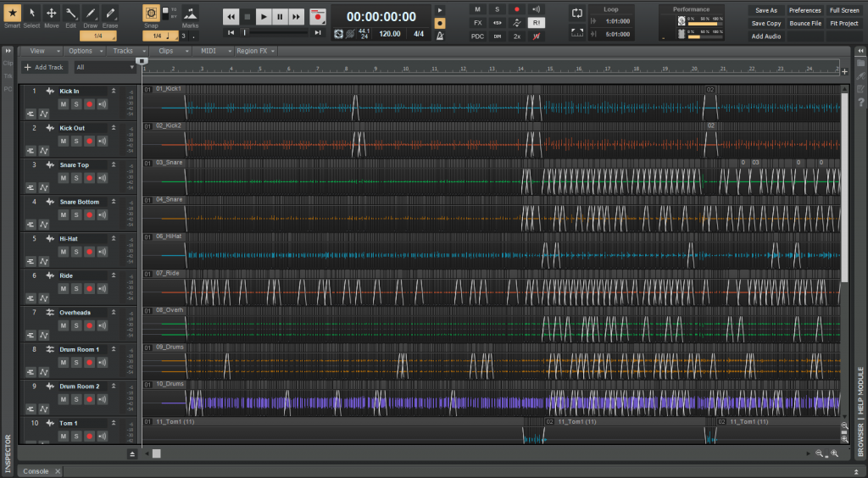Arm Snare Top track for recording

click(89, 178)
